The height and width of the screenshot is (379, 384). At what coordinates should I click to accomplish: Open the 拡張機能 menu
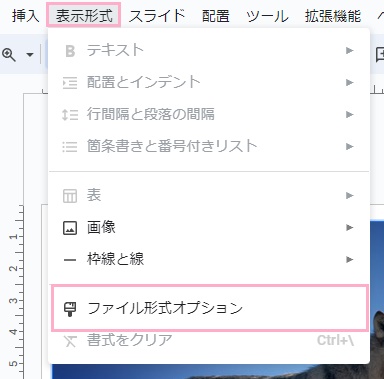pyautogui.click(x=333, y=16)
